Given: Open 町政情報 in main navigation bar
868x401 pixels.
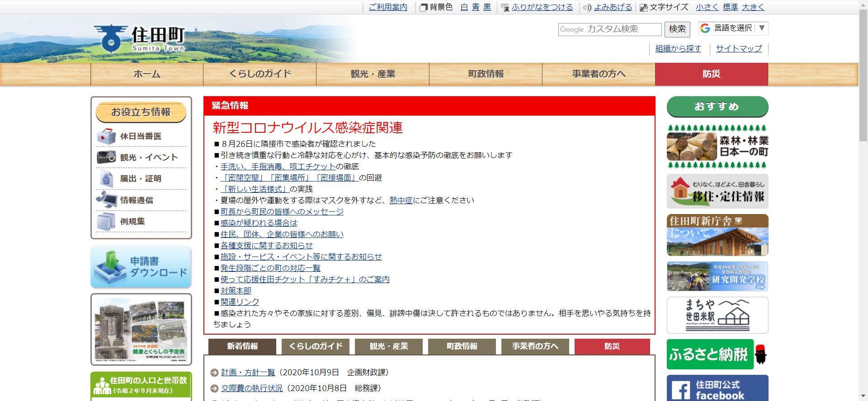Looking at the screenshot, I should [486, 74].
